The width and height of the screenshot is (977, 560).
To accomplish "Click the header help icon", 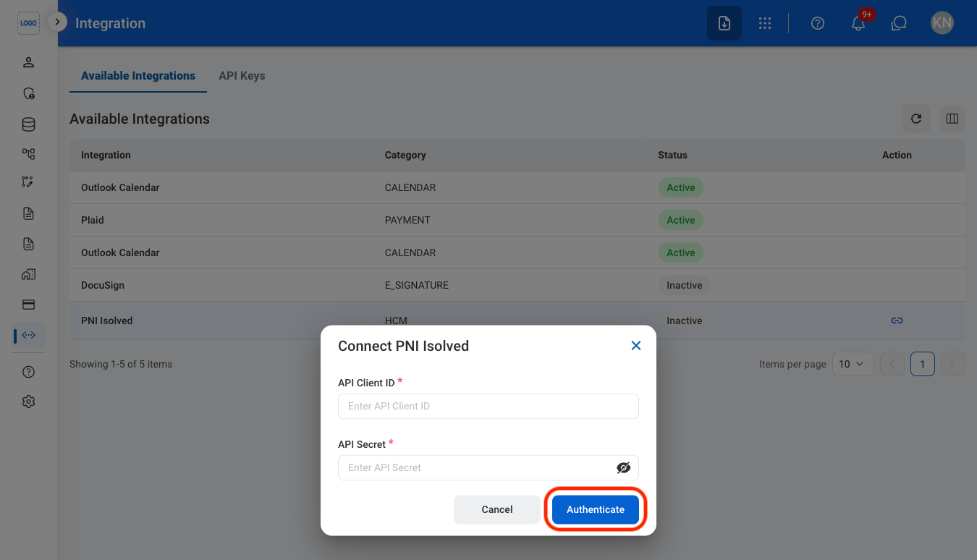I will [x=818, y=23].
